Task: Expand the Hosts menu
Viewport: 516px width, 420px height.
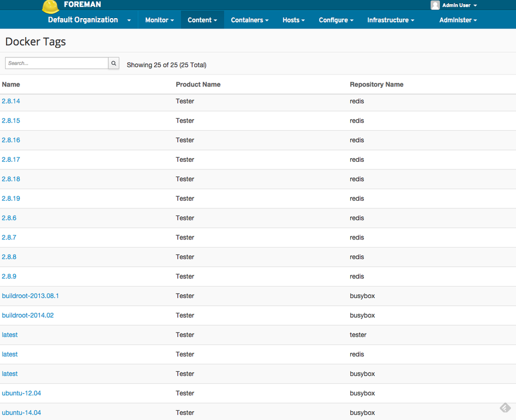Action: 293,20
